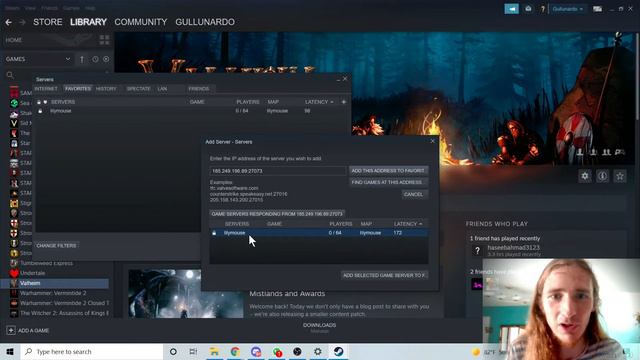Sort Add Server results by LATENCY

[408, 224]
